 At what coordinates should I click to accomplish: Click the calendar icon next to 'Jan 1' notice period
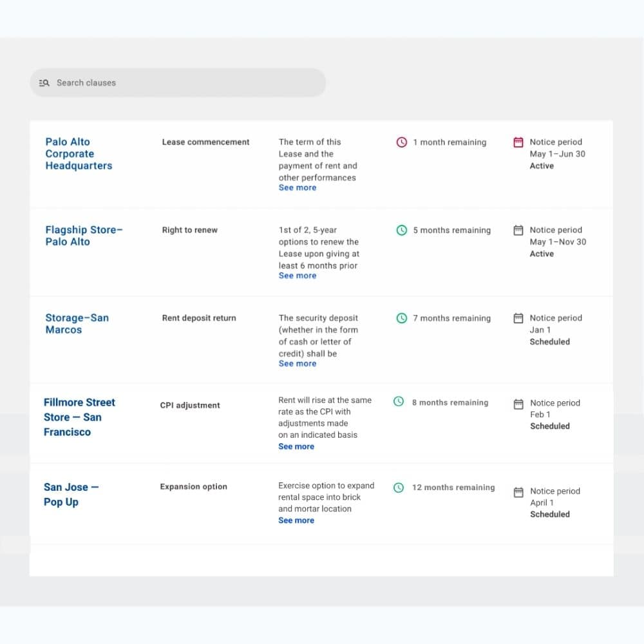[x=518, y=317]
